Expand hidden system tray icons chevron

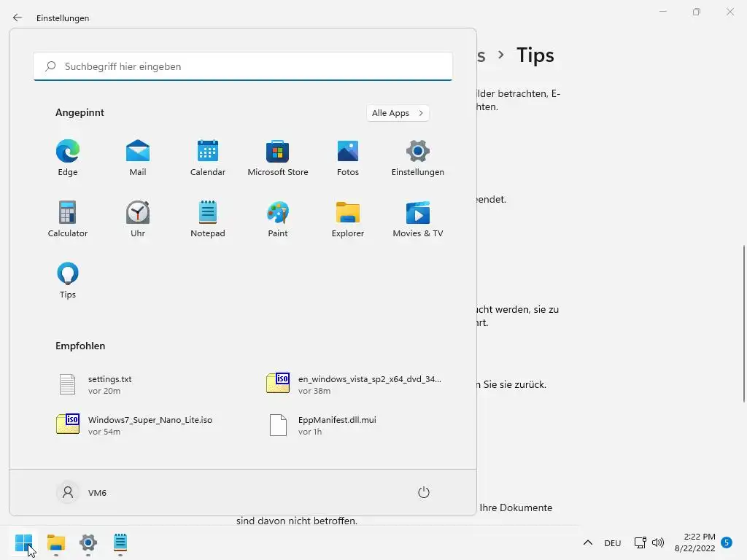[588, 542]
